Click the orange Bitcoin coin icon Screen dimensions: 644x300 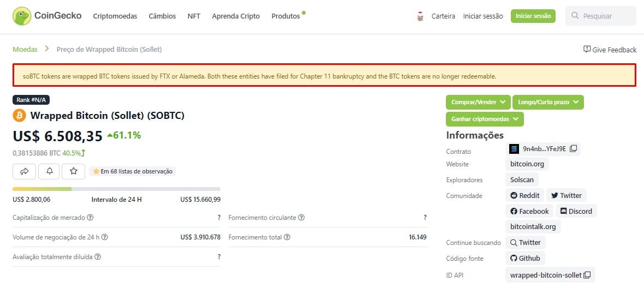coord(19,115)
